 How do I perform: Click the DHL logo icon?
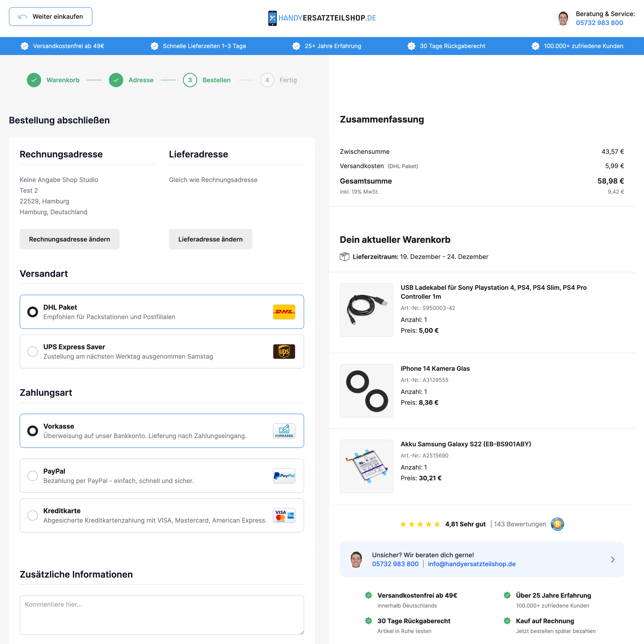tap(284, 312)
